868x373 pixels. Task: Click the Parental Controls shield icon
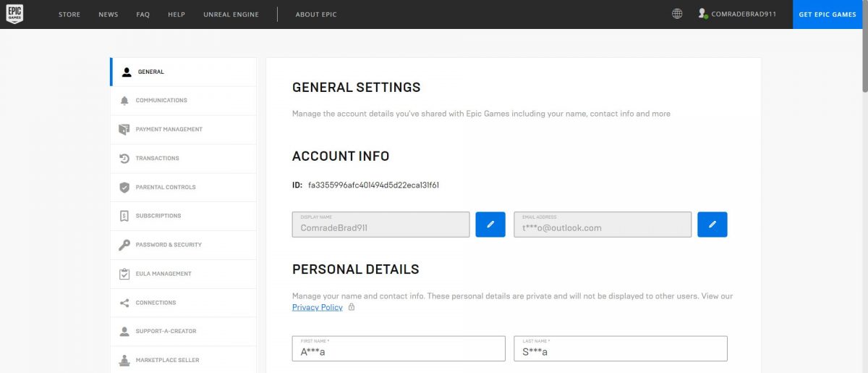[124, 188]
